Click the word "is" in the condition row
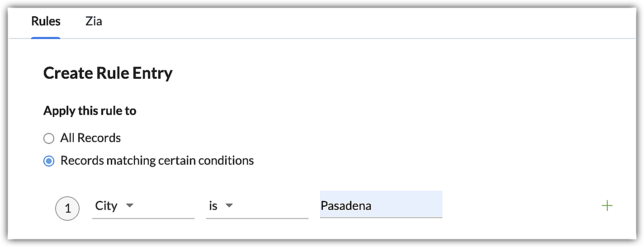 [213, 206]
